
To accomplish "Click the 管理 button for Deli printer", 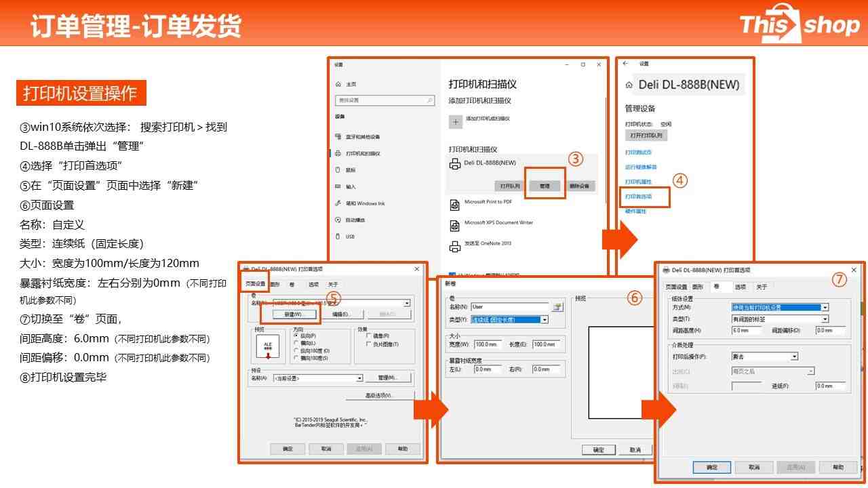I will tap(545, 186).
